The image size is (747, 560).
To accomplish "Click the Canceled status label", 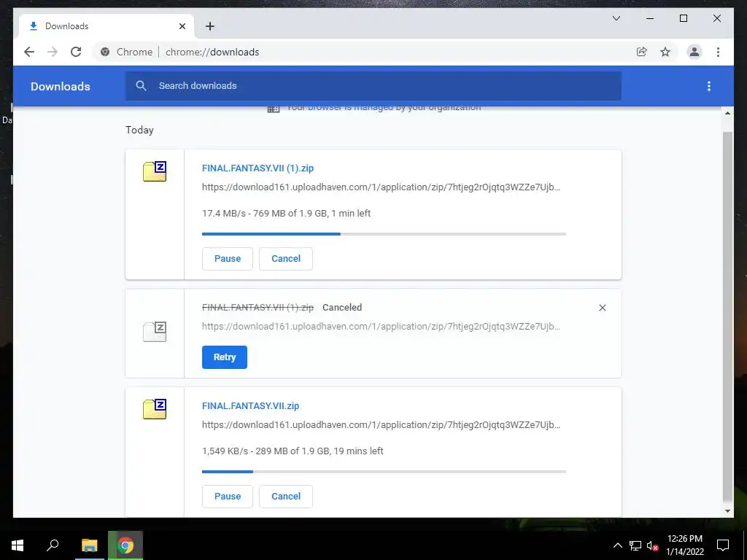I will point(342,308).
